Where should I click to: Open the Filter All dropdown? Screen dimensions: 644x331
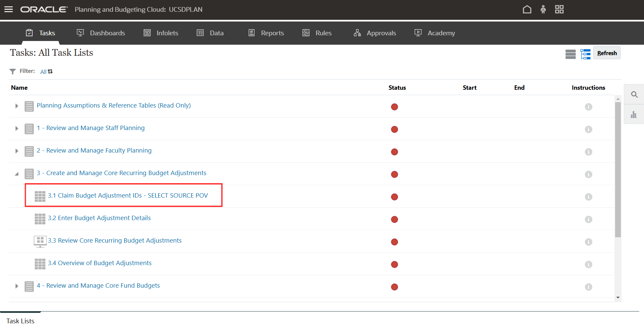46,72
